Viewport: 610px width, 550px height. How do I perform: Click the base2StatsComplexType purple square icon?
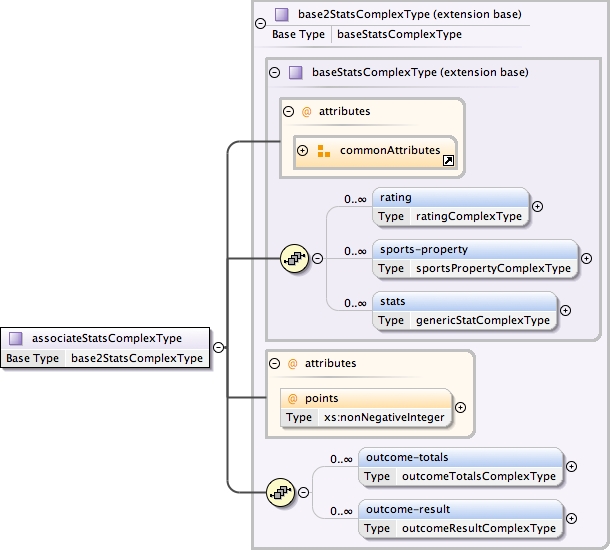pos(281,15)
